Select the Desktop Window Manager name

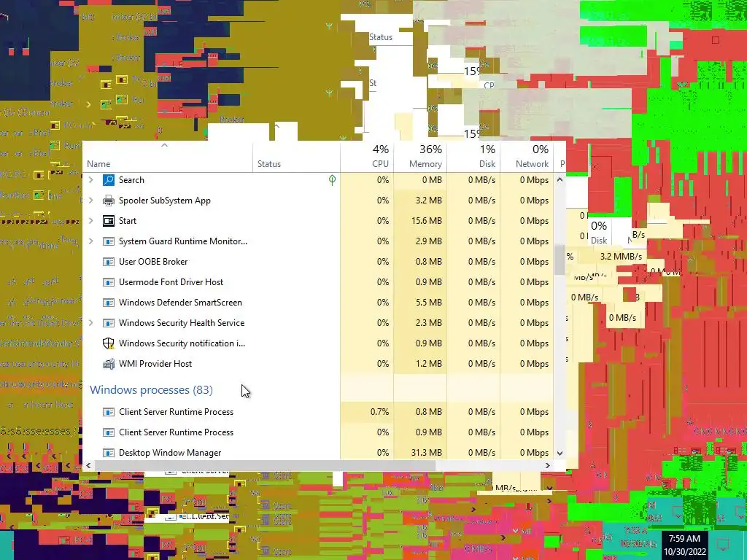pos(170,453)
